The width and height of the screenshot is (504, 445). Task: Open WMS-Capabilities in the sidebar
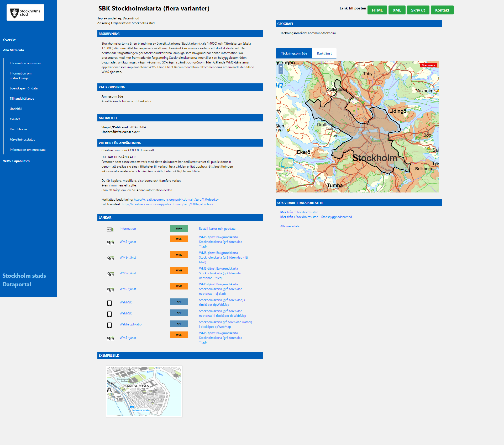(16, 161)
